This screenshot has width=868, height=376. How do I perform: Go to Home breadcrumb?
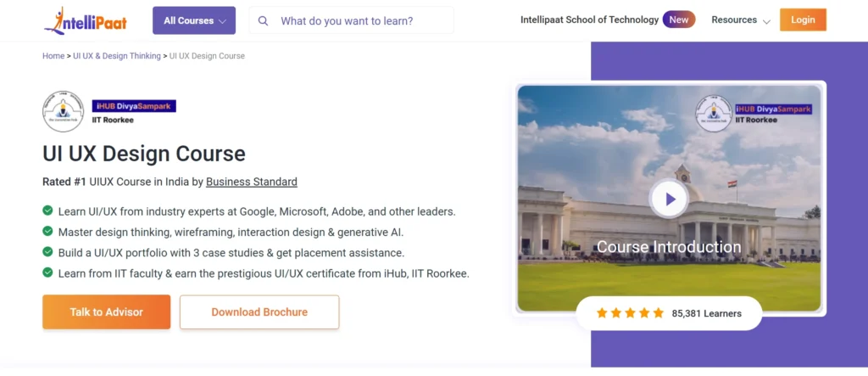click(x=53, y=56)
